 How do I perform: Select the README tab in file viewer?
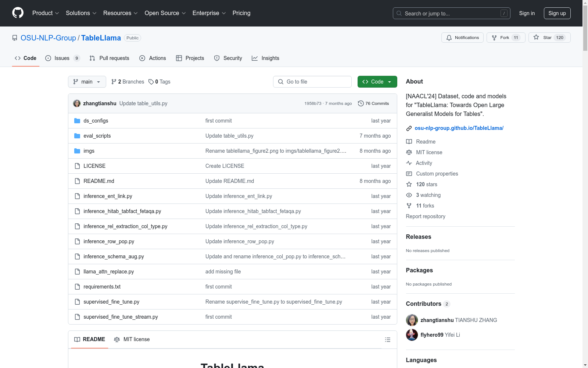click(90, 339)
